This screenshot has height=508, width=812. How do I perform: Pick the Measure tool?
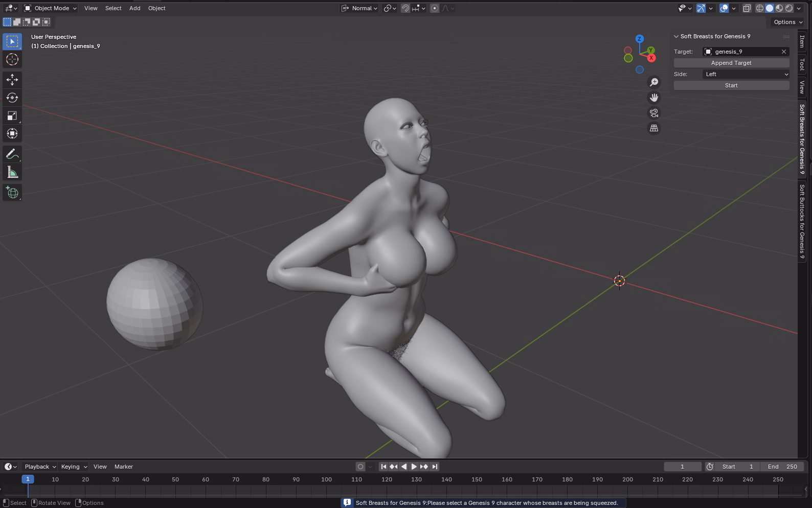(x=12, y=172)
